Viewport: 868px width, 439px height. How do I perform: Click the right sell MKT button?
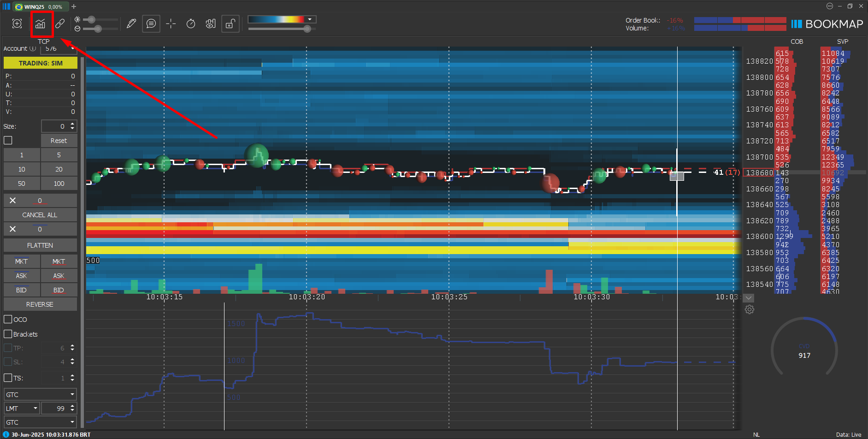pyautogui.click(x=59, y=261)
